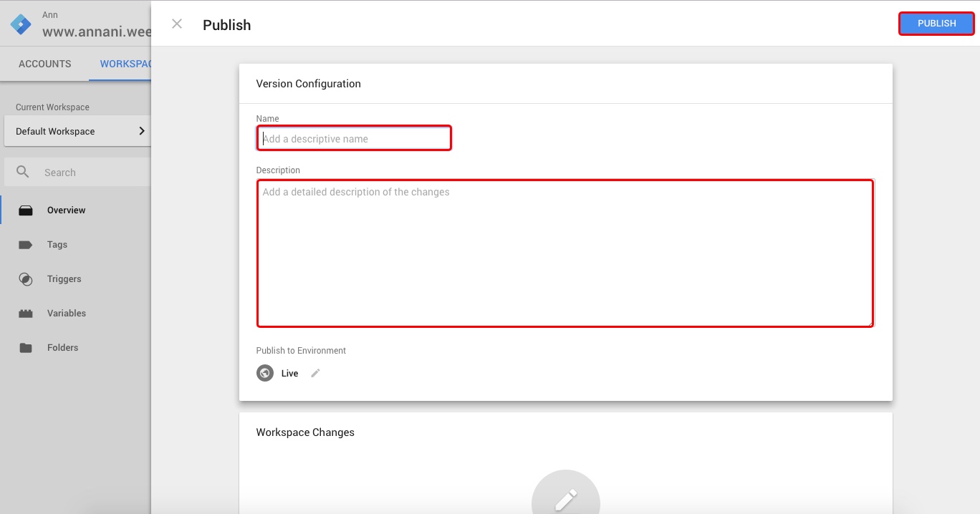The width and height of the screenshot is (980, 514).
Task: Click the Description field label
Action: click(x=278, y=170)
